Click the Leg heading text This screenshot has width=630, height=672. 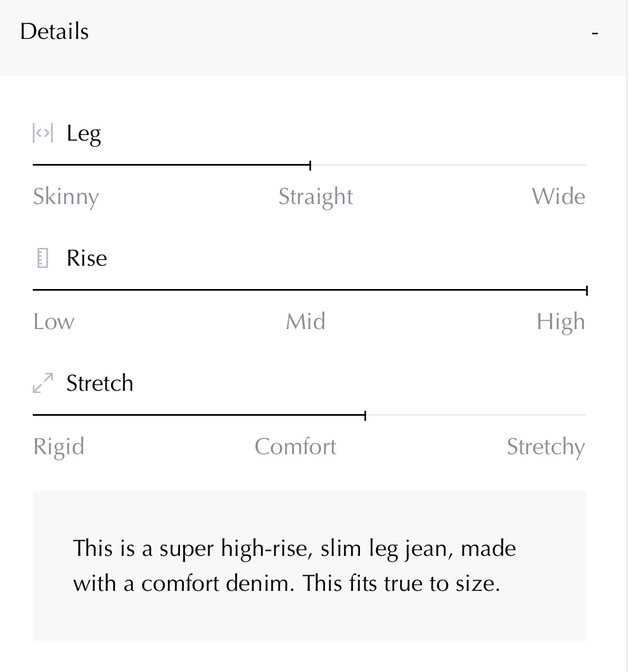[x=84, y=134]
